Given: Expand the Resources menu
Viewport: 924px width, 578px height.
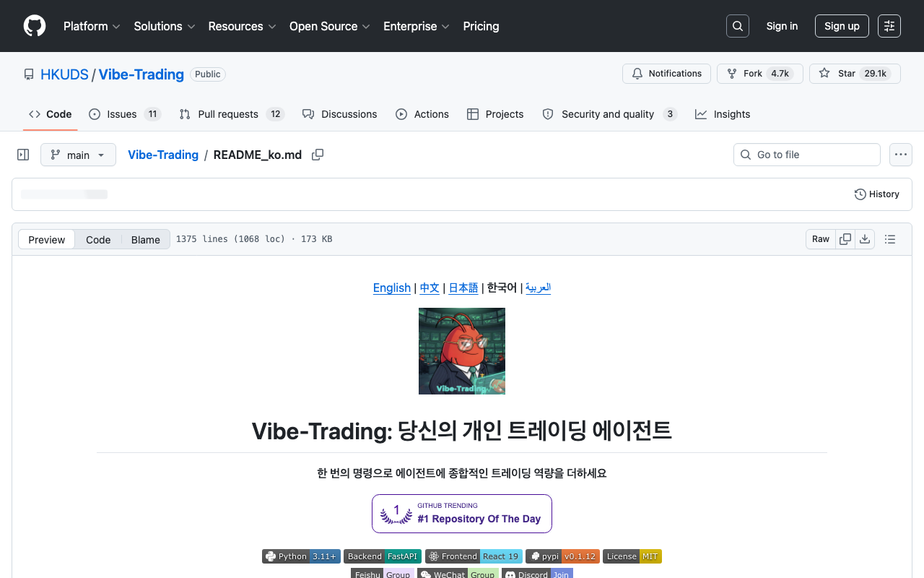Looking at the screenshot, I should 242,26.
